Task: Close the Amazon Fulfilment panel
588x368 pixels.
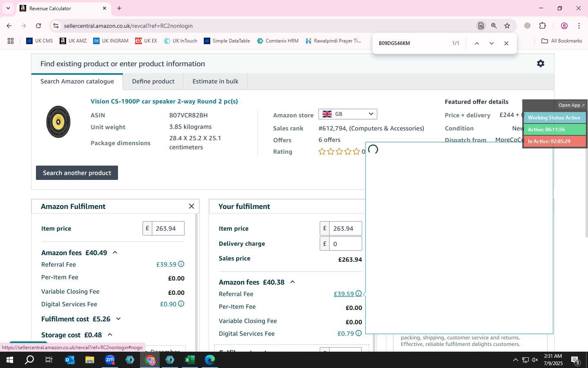Action: coord(192,206)
